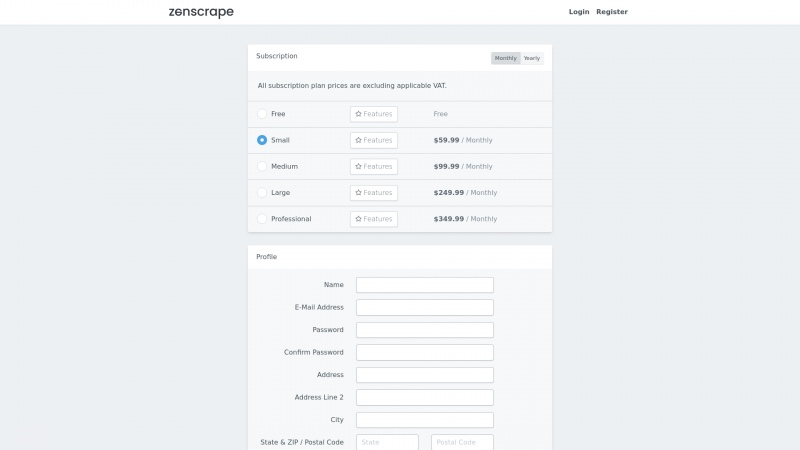Focus the Postal Code field

462,442
